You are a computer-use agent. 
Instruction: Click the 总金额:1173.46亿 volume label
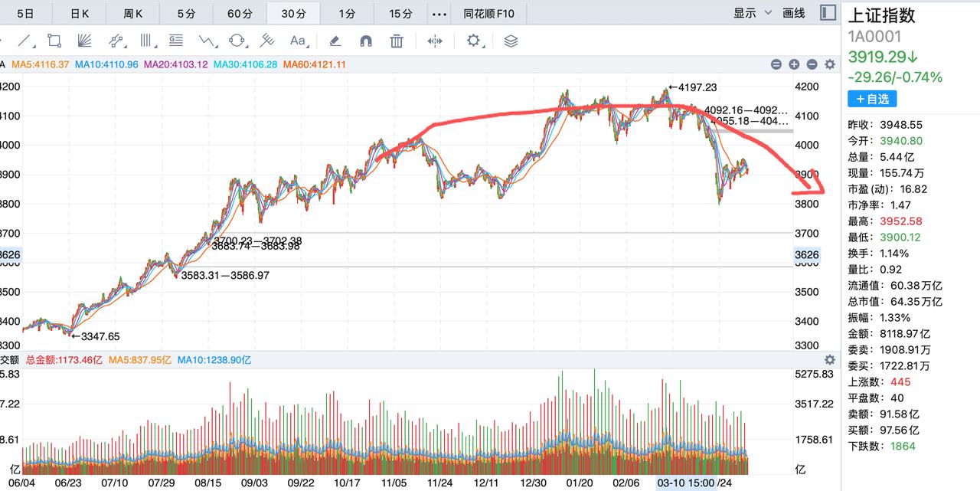point(64,359)
